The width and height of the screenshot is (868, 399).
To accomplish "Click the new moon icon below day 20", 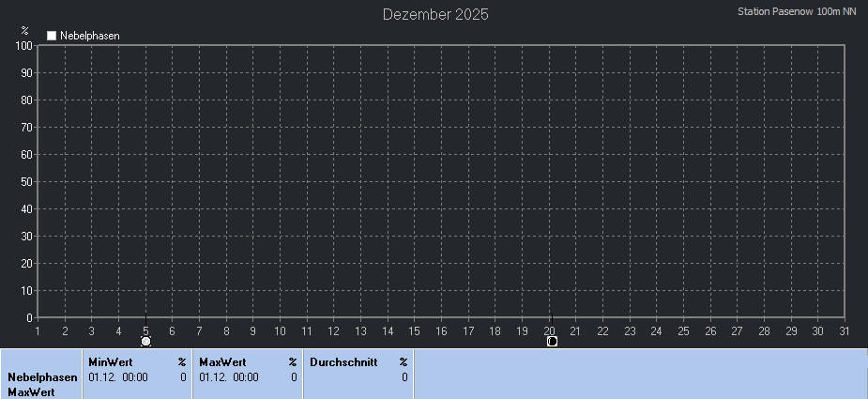I will tap(552, 341).
